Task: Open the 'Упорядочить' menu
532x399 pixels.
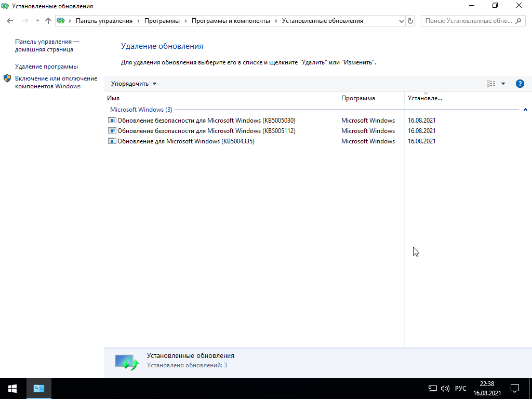Action: (134, 84)
